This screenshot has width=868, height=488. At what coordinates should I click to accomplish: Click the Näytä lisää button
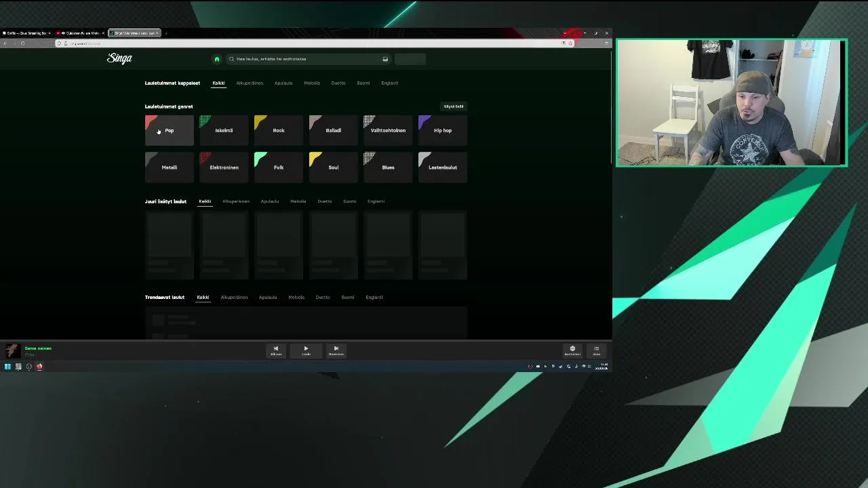454,106
